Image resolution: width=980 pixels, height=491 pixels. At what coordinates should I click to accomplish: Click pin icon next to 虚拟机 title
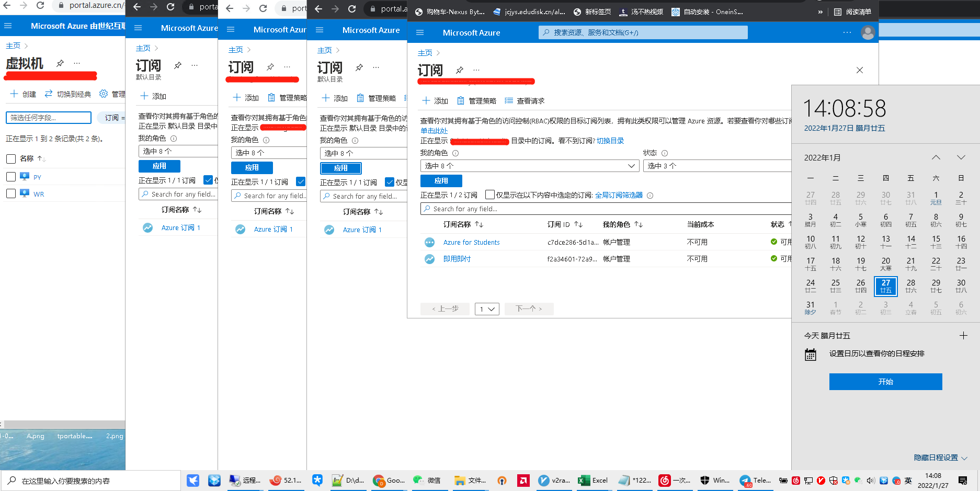coord(60,63)
